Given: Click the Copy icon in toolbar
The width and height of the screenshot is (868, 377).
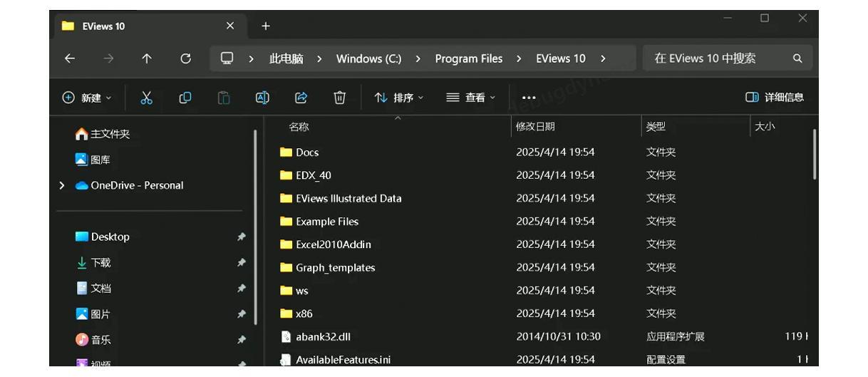Looking at the screenshot, I should [185, 98].
